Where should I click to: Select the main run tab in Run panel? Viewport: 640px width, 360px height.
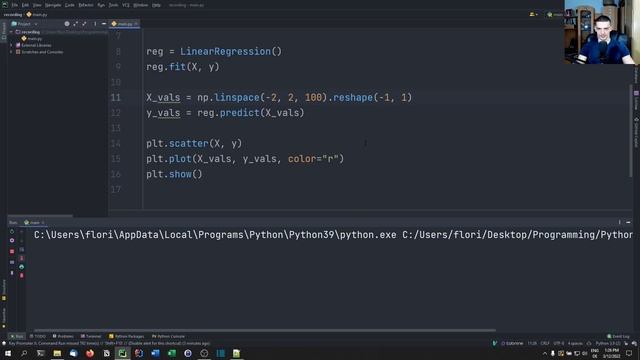click(x=33, y=222)
